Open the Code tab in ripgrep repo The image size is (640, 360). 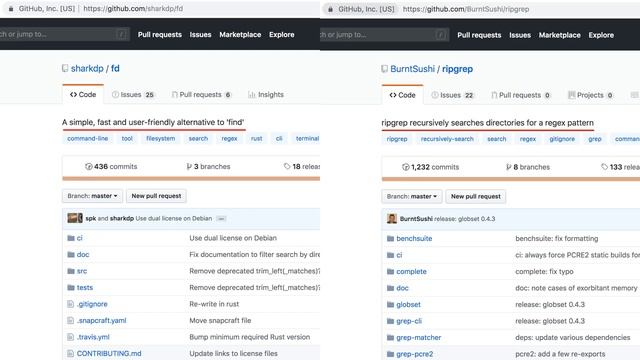tap(402, 95)
